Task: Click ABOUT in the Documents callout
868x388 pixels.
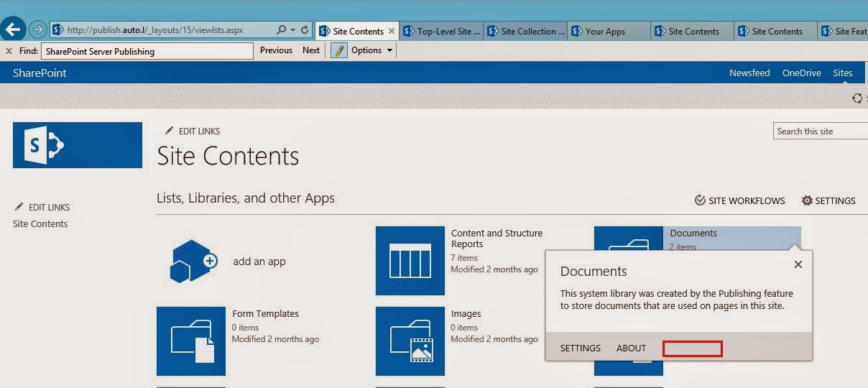Action: click(x=632, y=348)
